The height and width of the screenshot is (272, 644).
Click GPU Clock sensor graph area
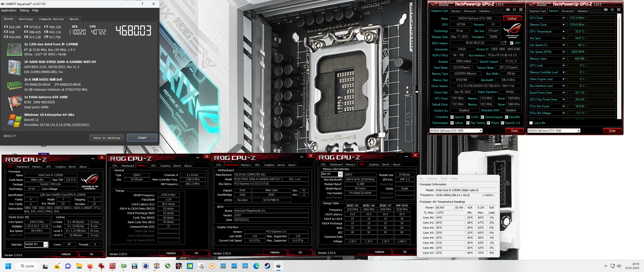click(601, 18)
